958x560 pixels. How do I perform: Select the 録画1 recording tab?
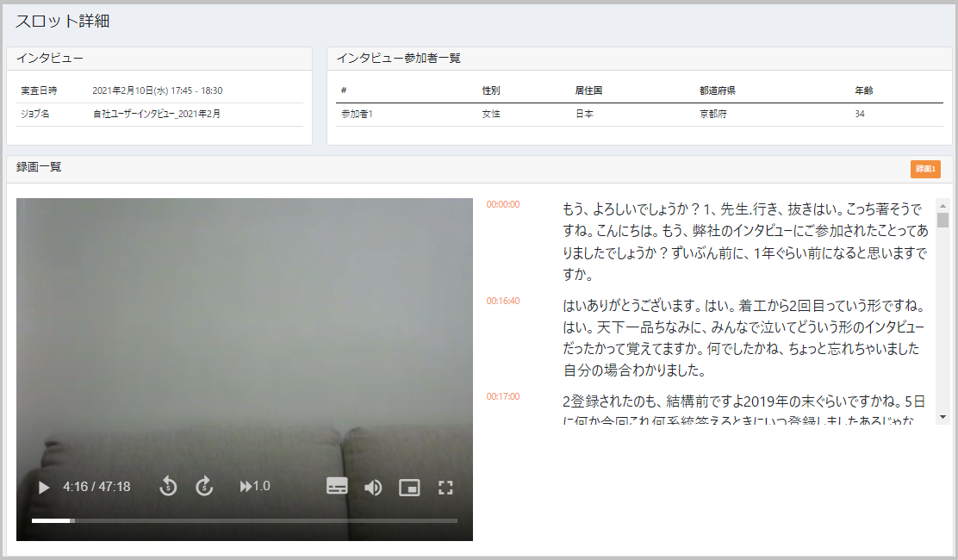(x=924, y=169)
